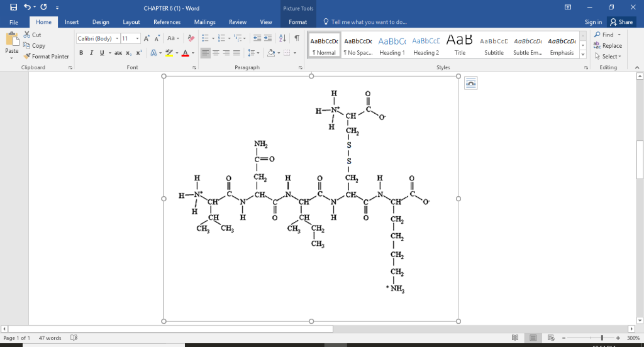Start a numbered list

222,38
